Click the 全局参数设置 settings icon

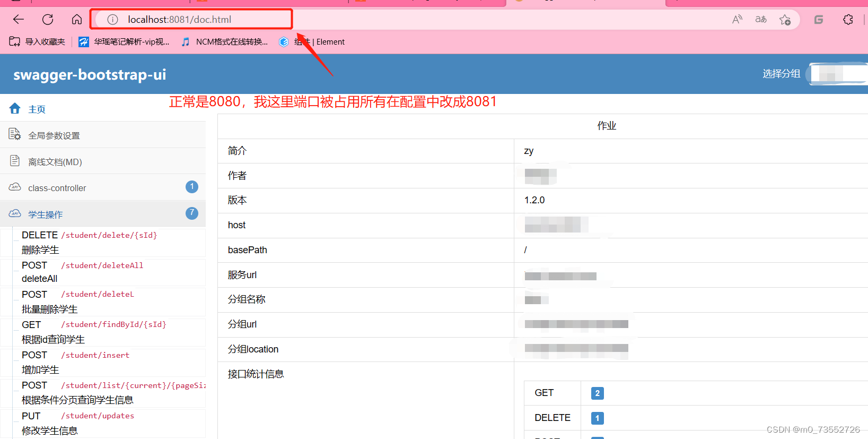(x=15, y=134)
